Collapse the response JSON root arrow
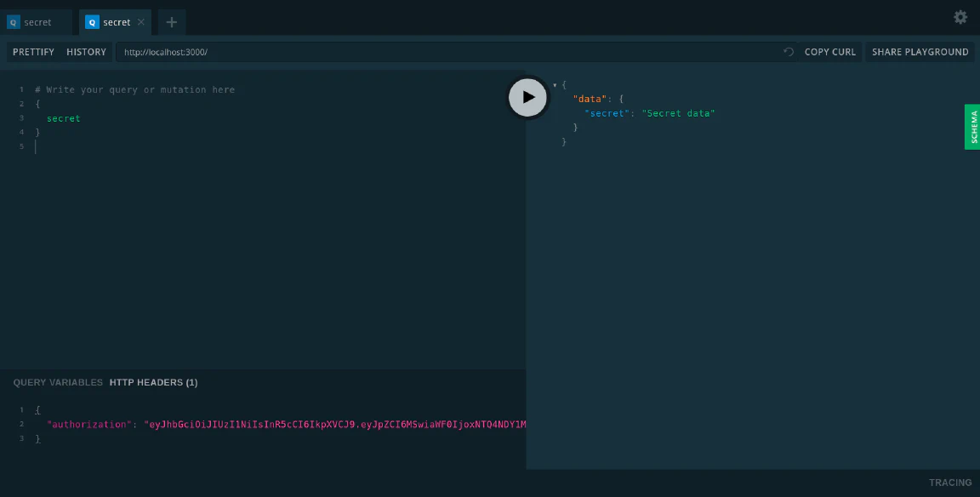Screen dimensions: 980x497 (x=555, y=85)
